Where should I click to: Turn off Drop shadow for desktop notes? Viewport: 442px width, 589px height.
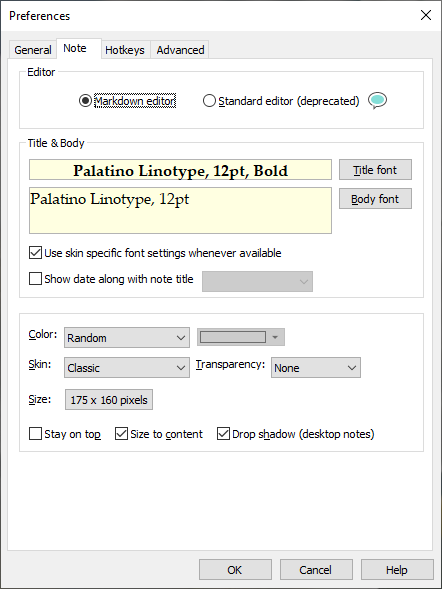click(x=223, y=433)
